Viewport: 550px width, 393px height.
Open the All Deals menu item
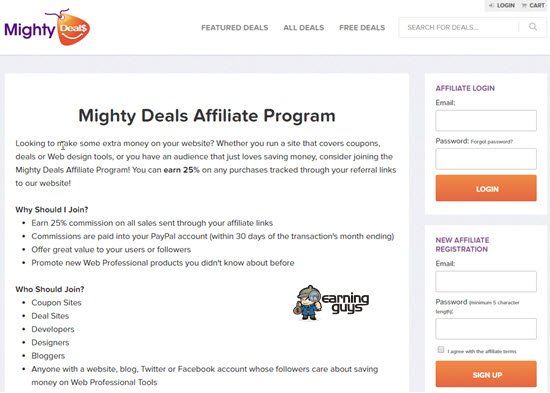[304, 28]
